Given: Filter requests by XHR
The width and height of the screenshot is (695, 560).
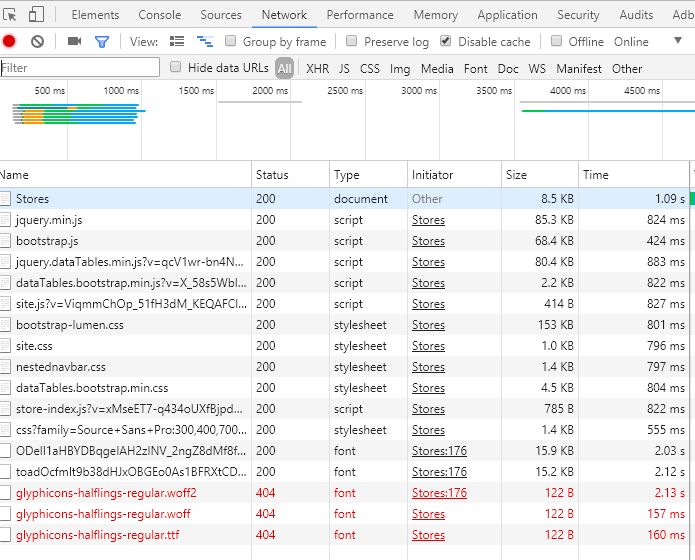Looking at the screenshot, I should tap(317, 69).
